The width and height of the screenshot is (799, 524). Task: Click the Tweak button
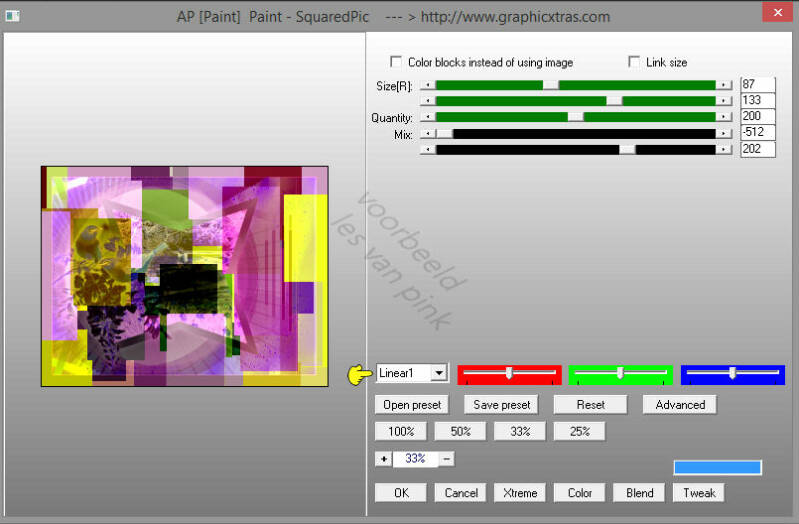[699, 493]
